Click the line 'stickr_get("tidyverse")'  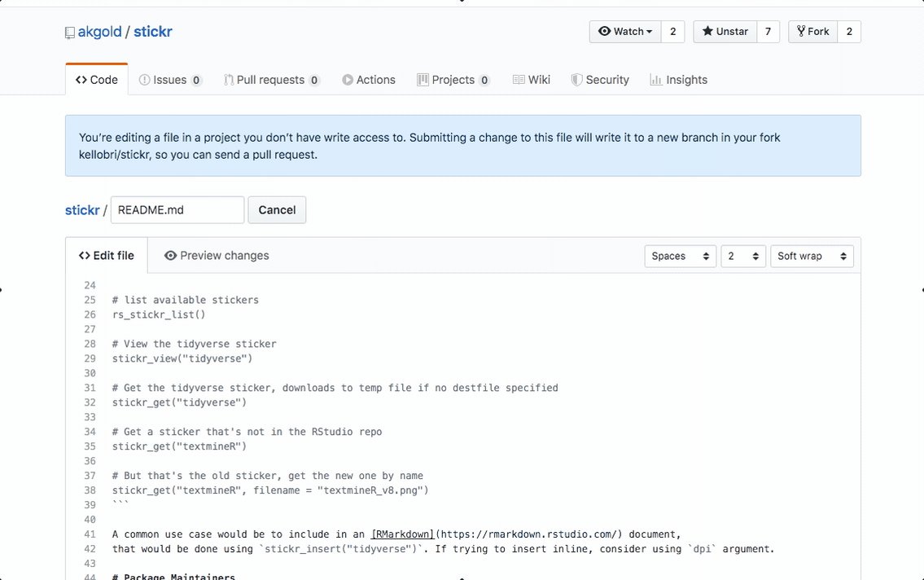[179, 402]
